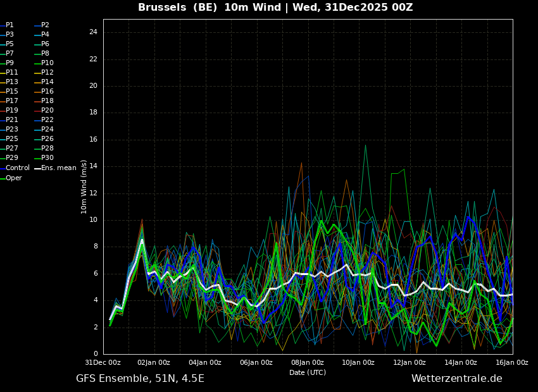This screenshot has height=392, width=538.
Task: Click the P26 legend label
Action: coord(47,138)
